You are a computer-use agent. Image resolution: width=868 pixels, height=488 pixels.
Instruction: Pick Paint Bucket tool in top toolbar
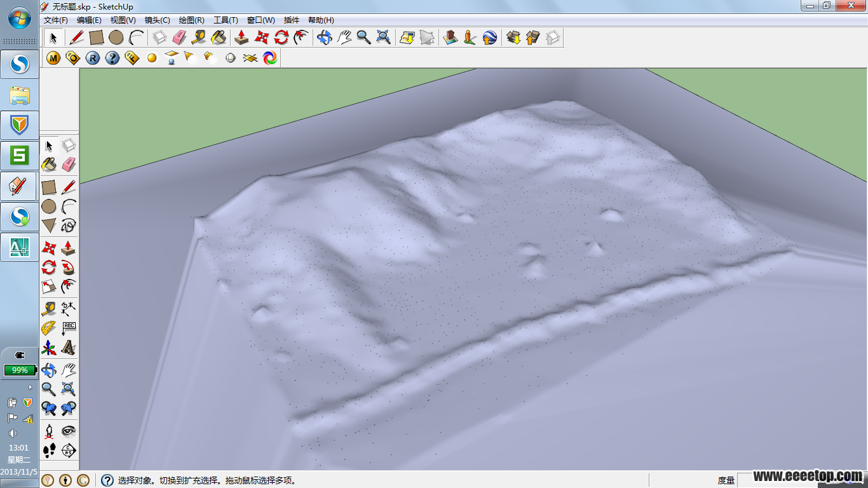(218, 37)
